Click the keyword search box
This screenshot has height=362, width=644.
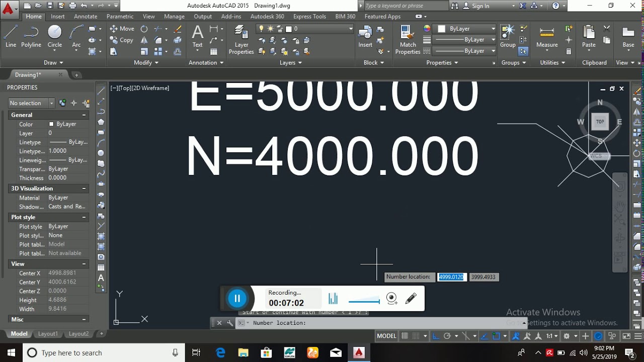click(x=406, y=6)
